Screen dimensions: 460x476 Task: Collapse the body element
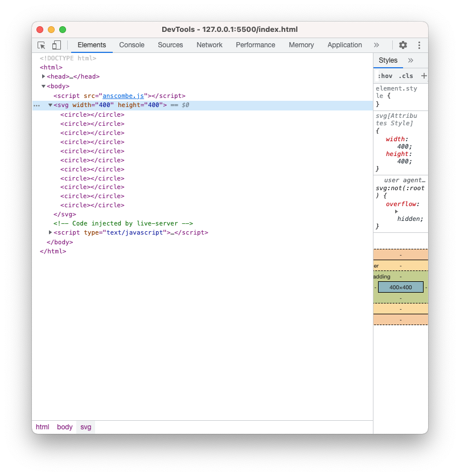coord(43,87)
